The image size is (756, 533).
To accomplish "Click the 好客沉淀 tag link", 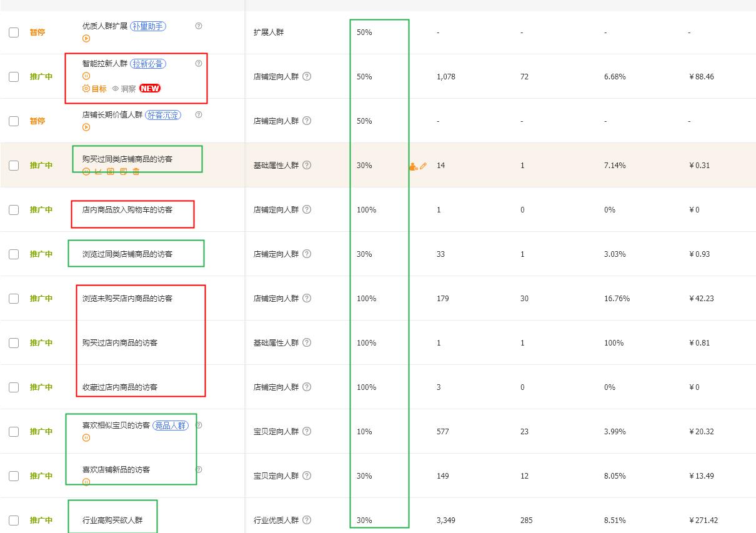I will (x=164, y=115).
